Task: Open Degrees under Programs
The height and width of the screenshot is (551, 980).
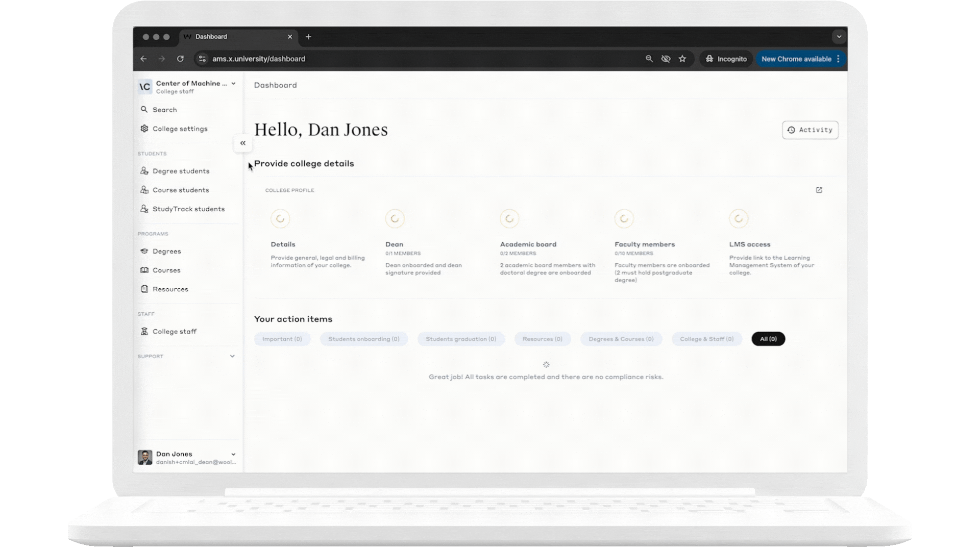Action: pyautogui.click(x=166, y=251)
